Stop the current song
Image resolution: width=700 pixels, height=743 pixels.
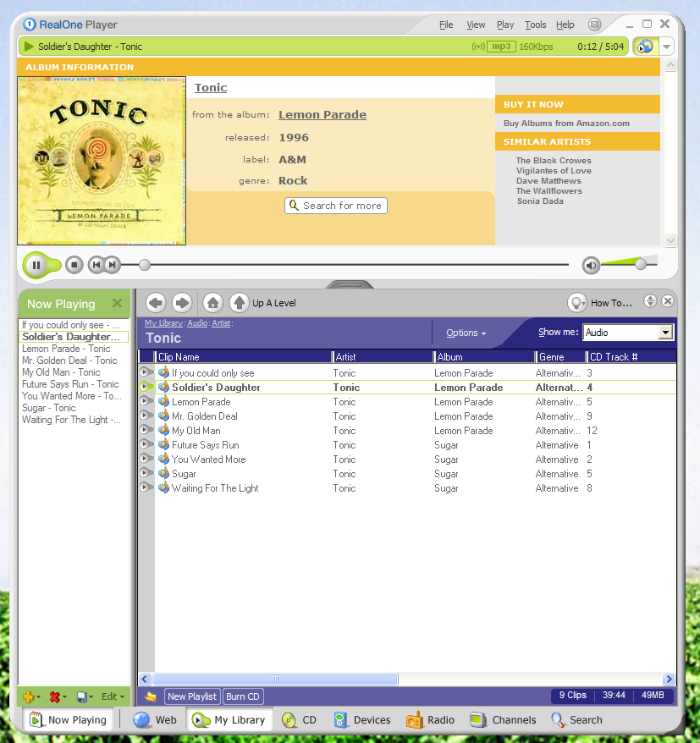pos(74,265)
